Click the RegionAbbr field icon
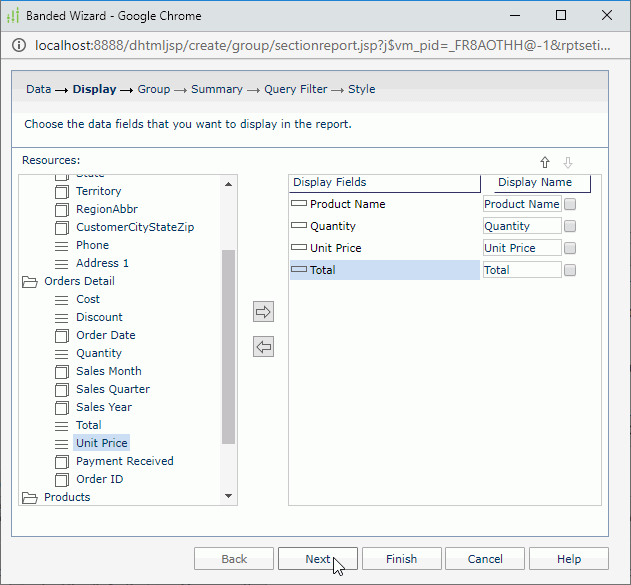The width and height of the screenshot is (631, 585). 62,209
